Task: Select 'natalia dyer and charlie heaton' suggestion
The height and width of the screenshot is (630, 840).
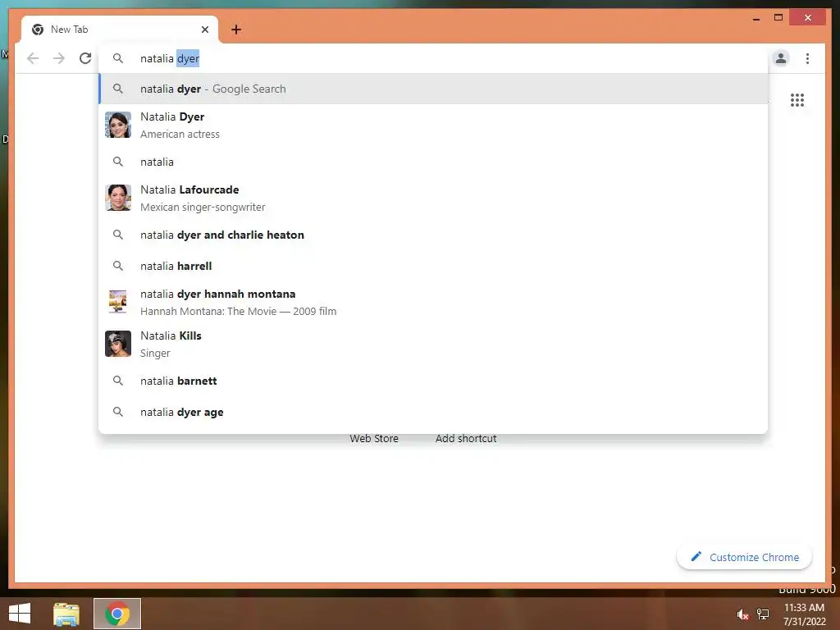Action: tap(433, 235)
